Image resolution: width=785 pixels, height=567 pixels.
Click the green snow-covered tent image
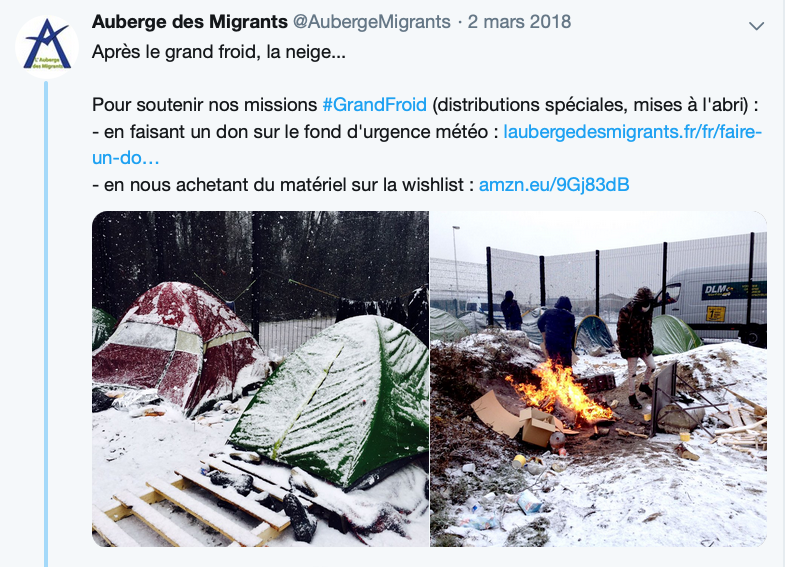click(x=333, y=400)
